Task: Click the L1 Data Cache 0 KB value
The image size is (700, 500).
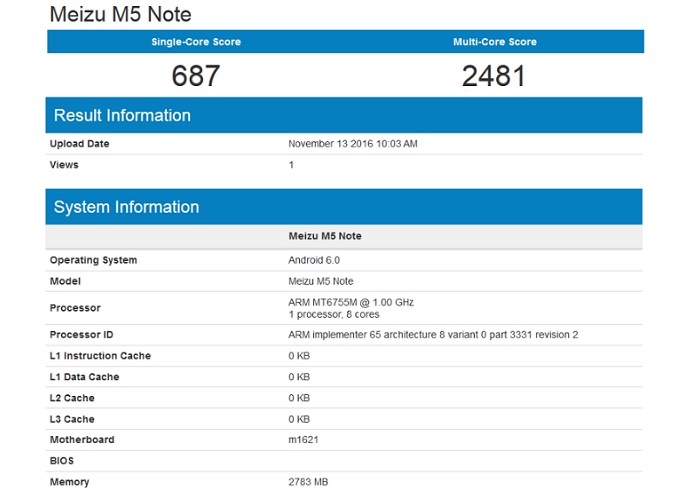Action: click(x=299, y=377)
